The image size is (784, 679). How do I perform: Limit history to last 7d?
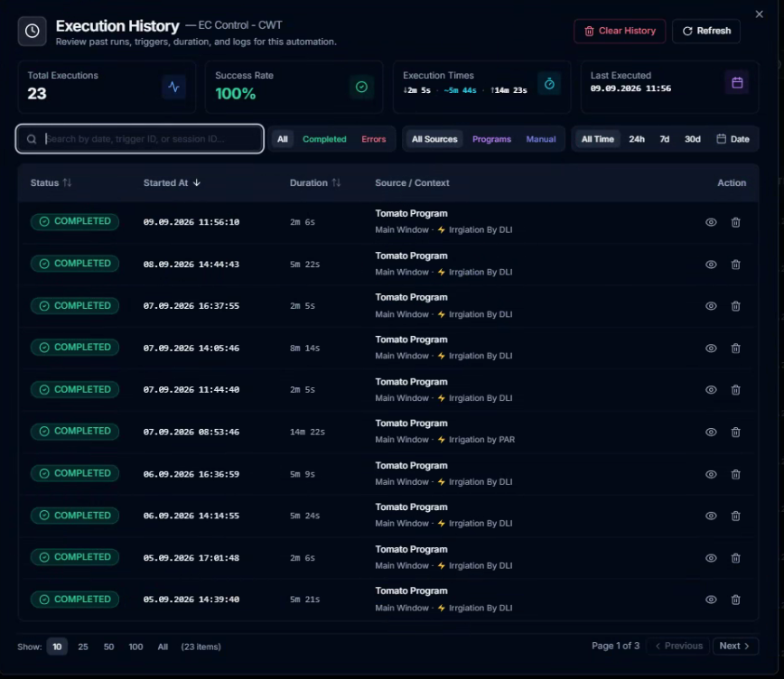(x=664, y=139)
